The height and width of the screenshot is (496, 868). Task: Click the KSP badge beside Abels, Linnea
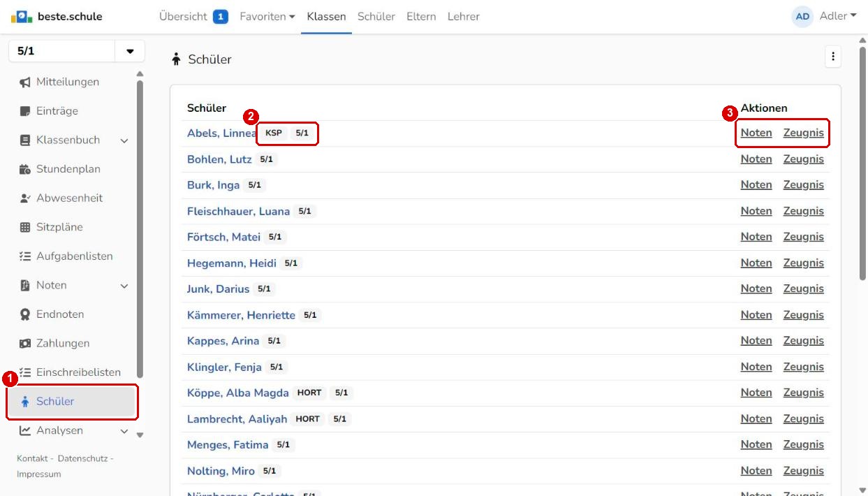pos(274,133)
